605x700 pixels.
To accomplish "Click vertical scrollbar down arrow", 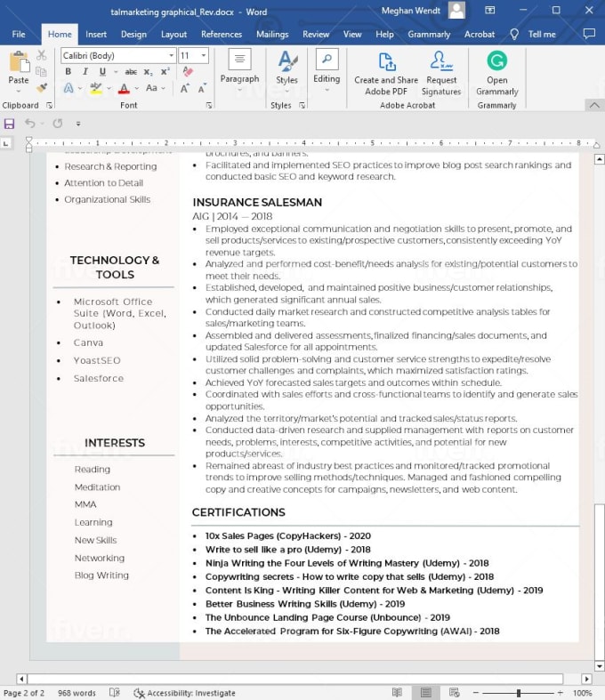I will (600, 666).
